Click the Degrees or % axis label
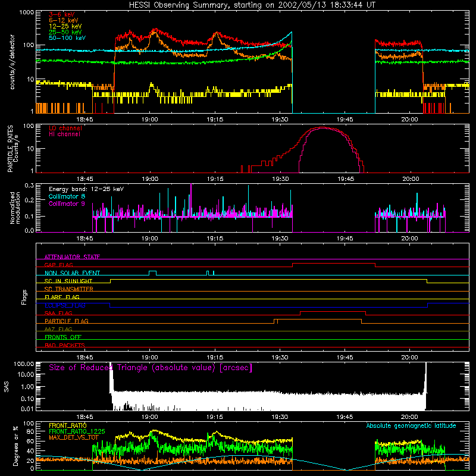This screenshot has width=476, height=476. [15, 446]
